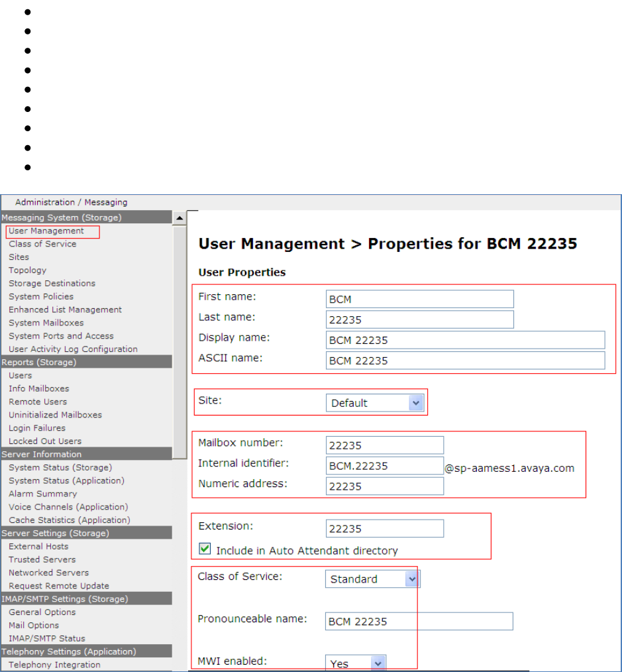Click the ASCII name field
622x672 pixels.
[x=465, y=361]
